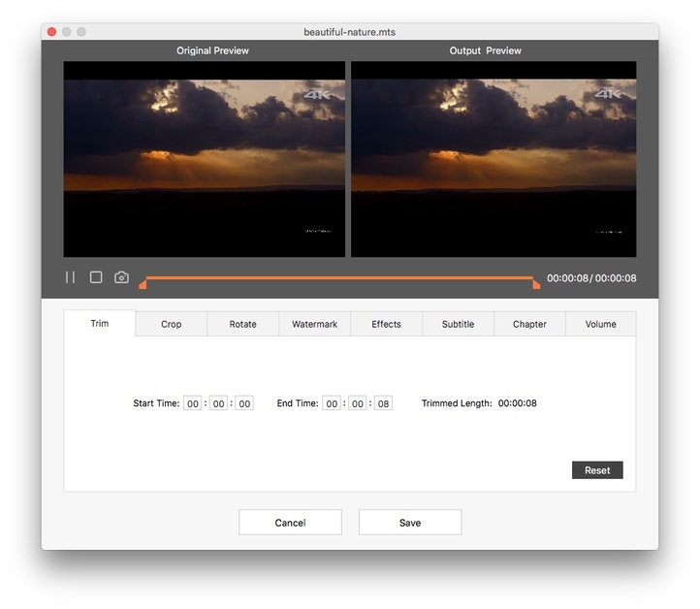Stop the video with square icon
This screenshot has height=609, width=700.
pyautogui.click(x=96, y=277)
